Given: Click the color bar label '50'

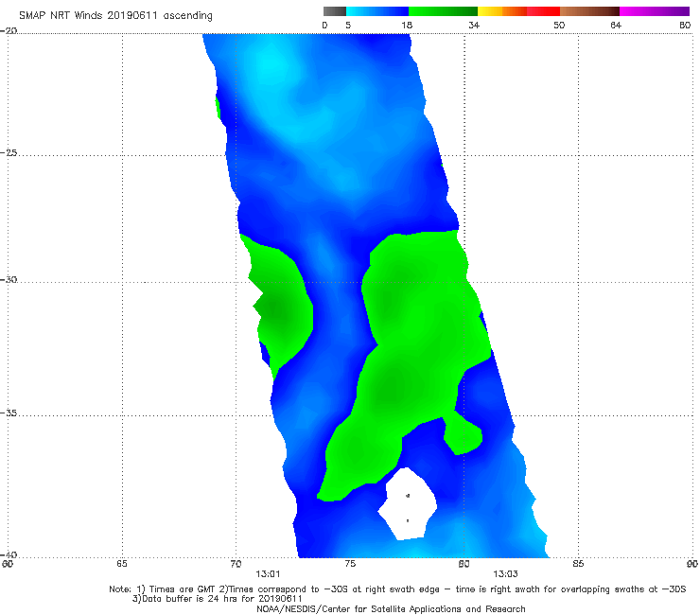Looking at the screenshot, I should click(x=559, y=25).
